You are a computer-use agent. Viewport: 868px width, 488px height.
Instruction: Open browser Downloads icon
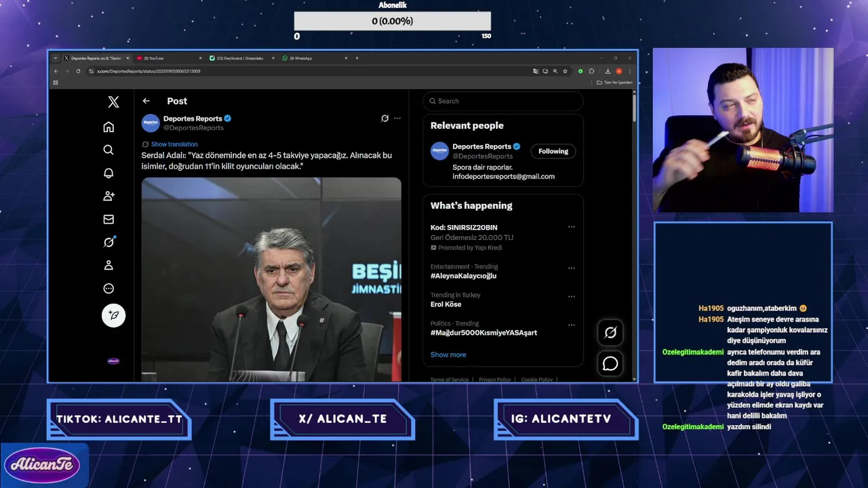pyautogui.click(x=608, y=71)
